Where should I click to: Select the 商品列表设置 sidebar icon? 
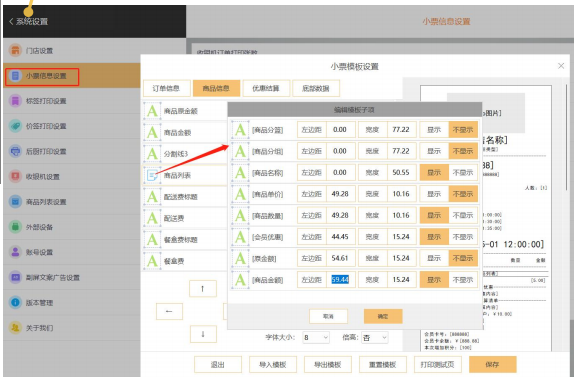pyautogui.click(x=15, y=201)
